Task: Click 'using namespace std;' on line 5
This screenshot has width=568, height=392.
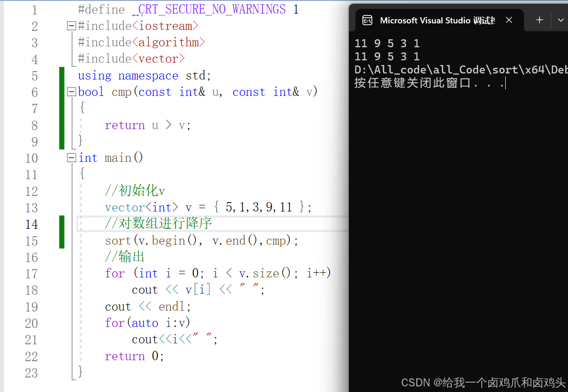Action: coord(145,75)
